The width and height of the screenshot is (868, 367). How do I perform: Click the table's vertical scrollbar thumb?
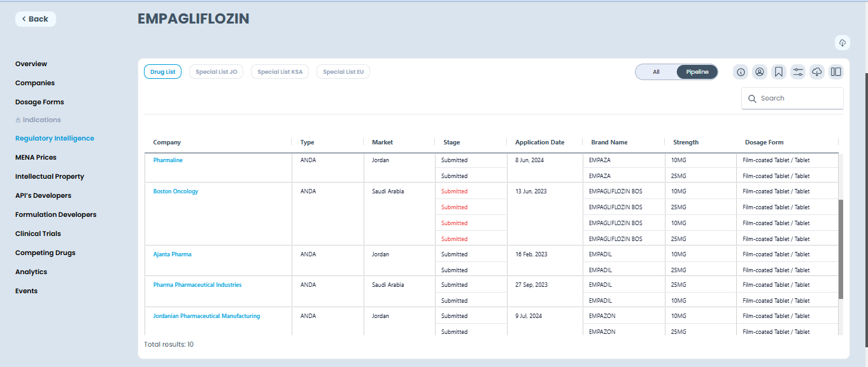(841, 249)
